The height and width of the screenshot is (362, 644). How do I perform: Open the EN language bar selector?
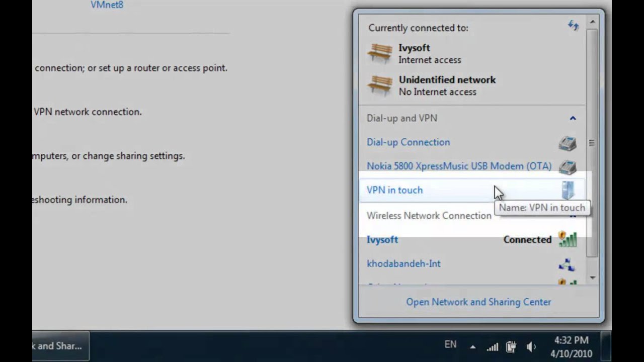point(450,345)
